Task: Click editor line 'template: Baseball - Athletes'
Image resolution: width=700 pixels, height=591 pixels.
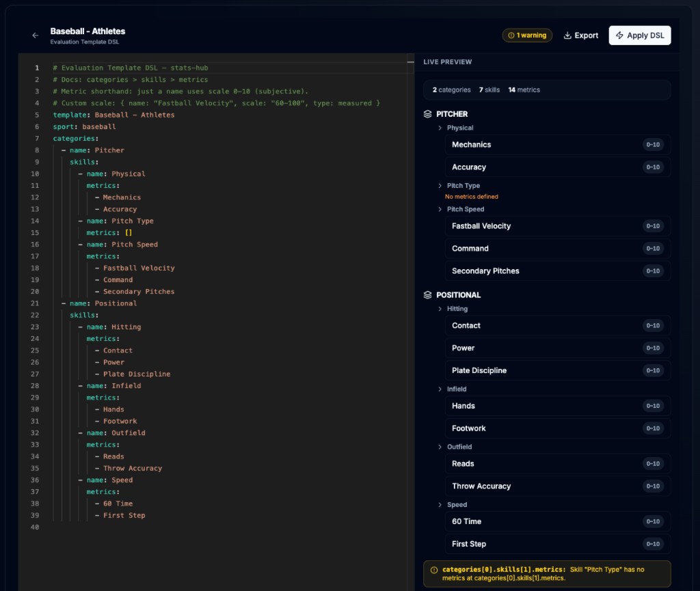Action: [114, 115]
